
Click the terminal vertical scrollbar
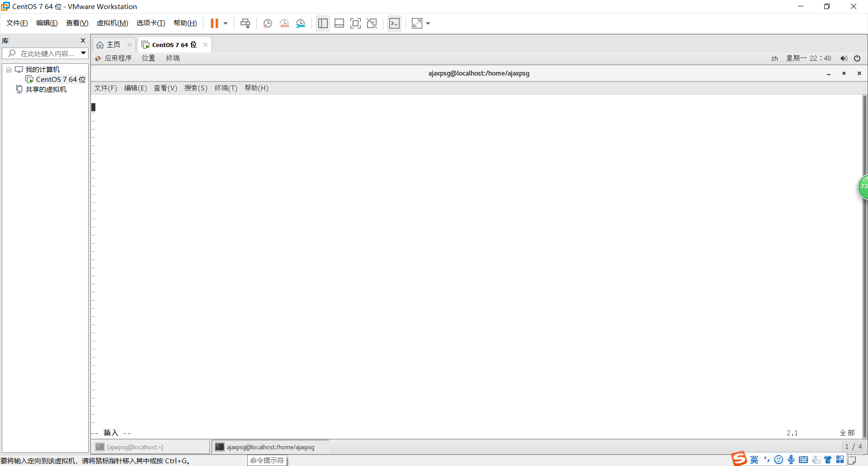pos(864,266)
